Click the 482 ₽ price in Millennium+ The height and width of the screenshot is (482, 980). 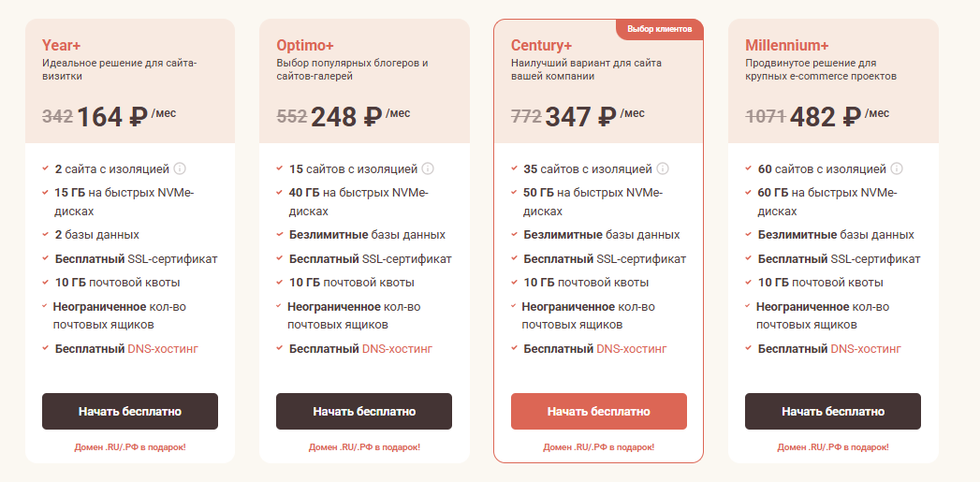pyautogui.click(x=826, y=117)
